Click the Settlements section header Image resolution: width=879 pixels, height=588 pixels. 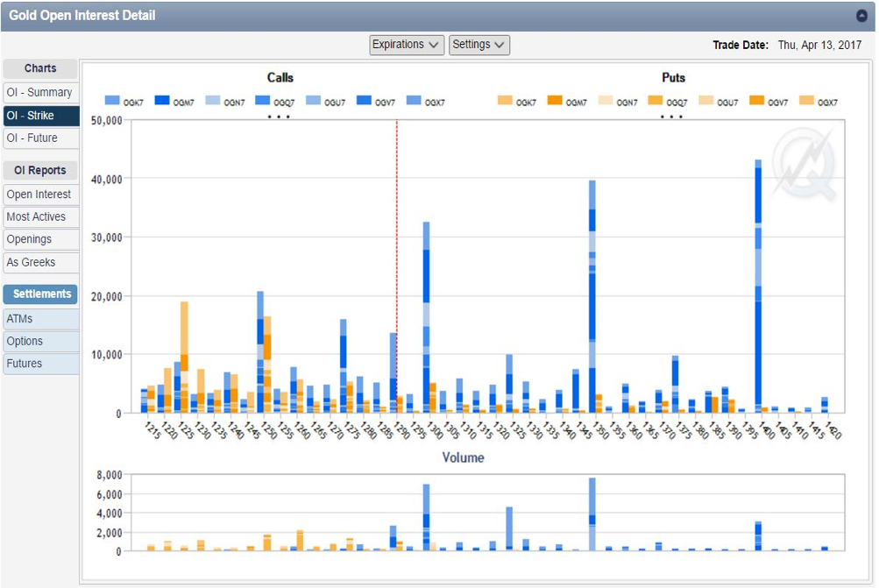(40, 294)
